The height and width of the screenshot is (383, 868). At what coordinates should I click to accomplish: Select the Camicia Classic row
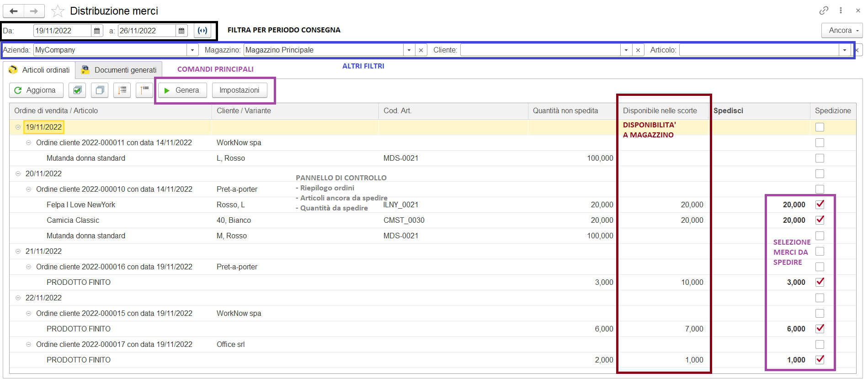click(x=433, y=220)
